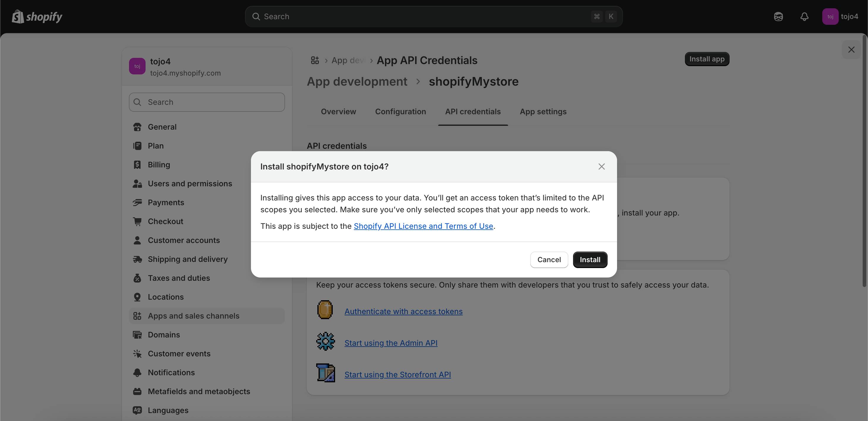The image size is (868, 421).
Task: Close the install dialog with X
Action: point(601,167)
